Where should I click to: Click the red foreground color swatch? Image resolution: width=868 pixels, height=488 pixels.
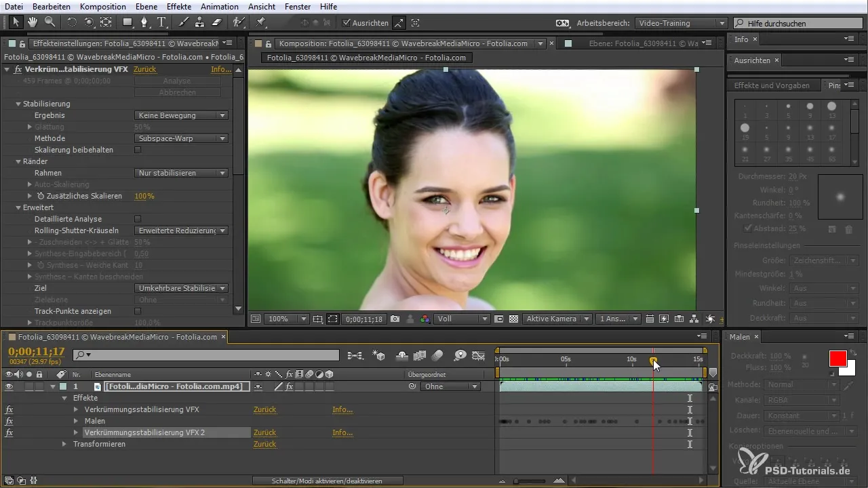pyautogui.click(x=838, y=359)
